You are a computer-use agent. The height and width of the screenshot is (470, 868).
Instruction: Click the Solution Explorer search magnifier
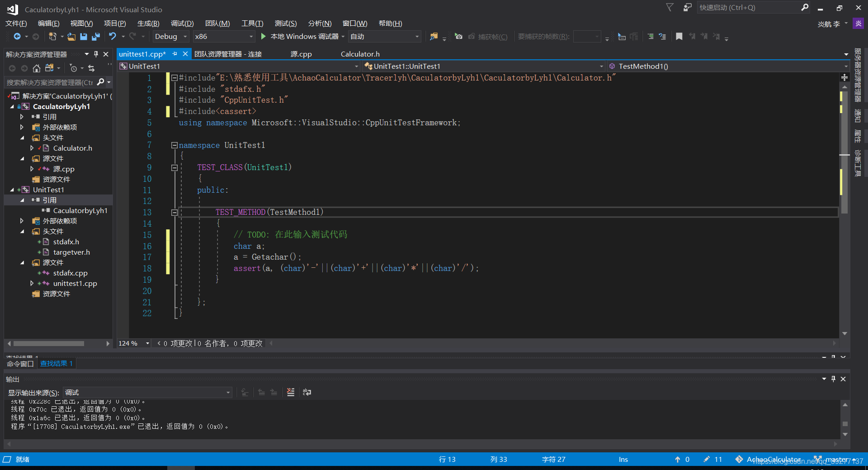(x=101, y=82)
